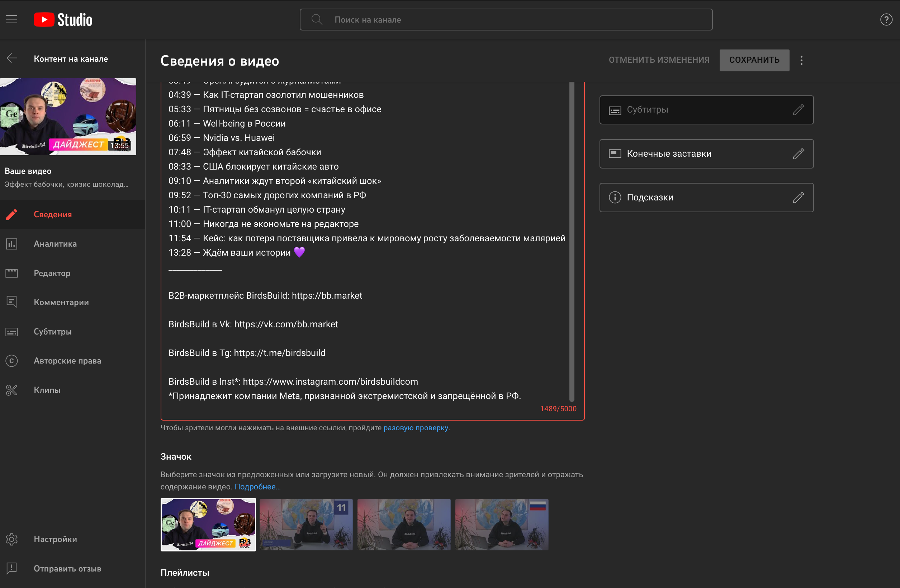The image size is (900, 588).
Task: Select the third thumbnail with world map
Action: point(404,525)
